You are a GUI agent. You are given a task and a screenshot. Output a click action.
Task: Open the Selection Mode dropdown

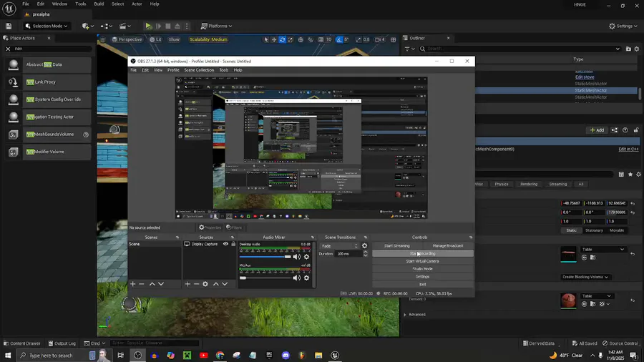pos(47,26)
